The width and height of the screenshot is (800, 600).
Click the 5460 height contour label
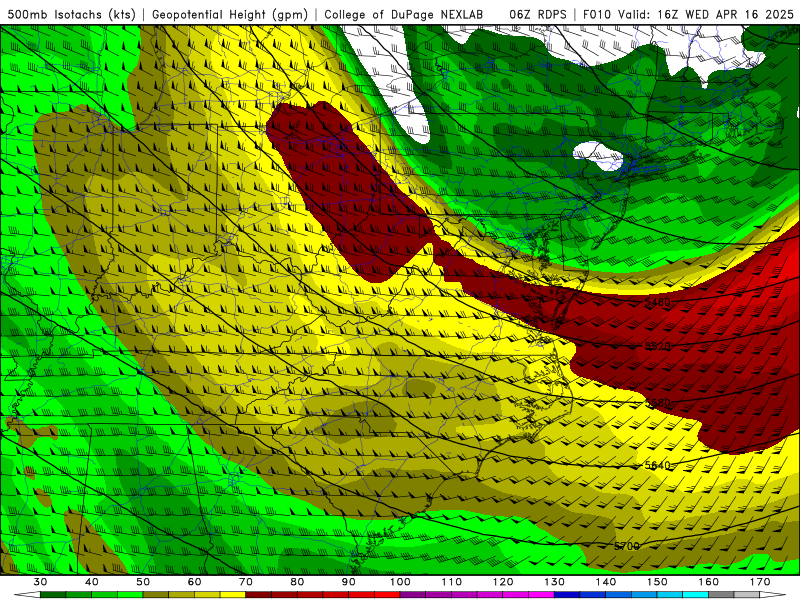coord(658,303)
